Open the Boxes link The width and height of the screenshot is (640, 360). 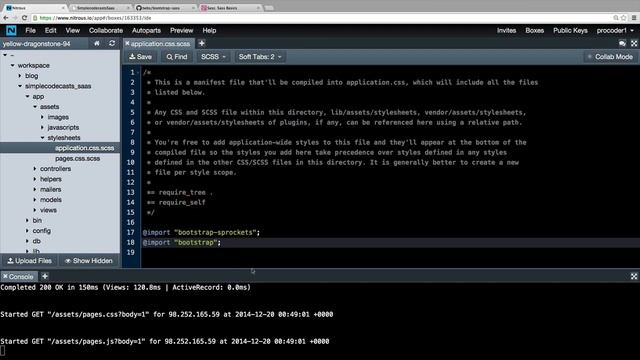click(x=534, y=31)
